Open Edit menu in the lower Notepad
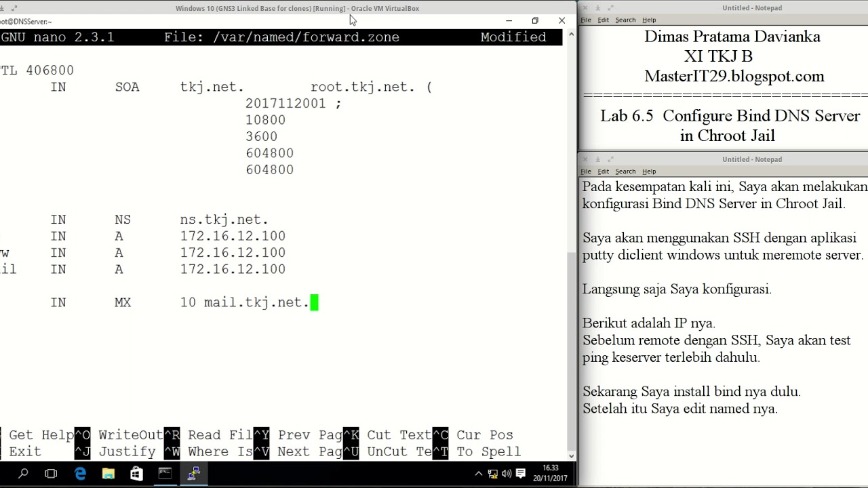The width and height of the screenshot is (868, 488). 603,171
